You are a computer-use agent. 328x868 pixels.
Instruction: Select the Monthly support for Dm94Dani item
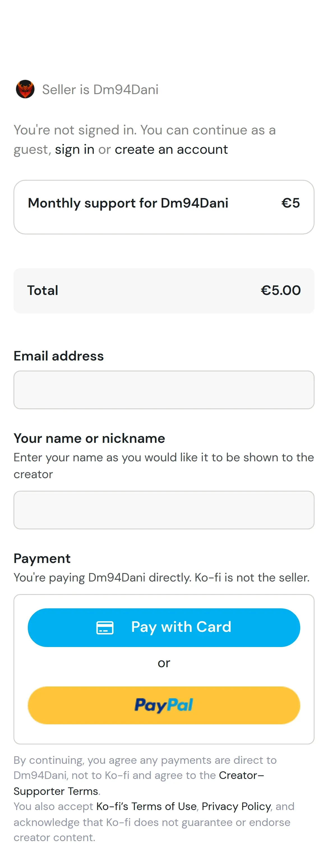(164, 207)
